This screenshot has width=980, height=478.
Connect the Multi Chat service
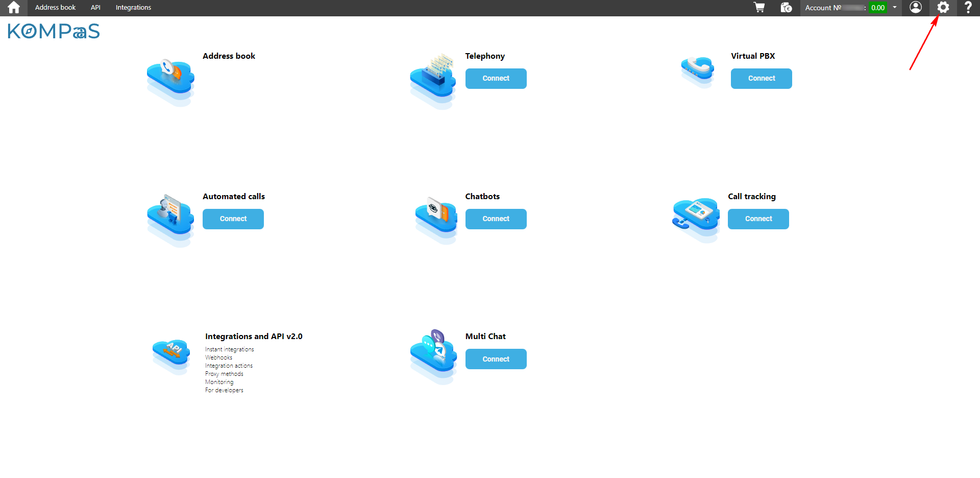pyautogui.click(x=496, y=359)
